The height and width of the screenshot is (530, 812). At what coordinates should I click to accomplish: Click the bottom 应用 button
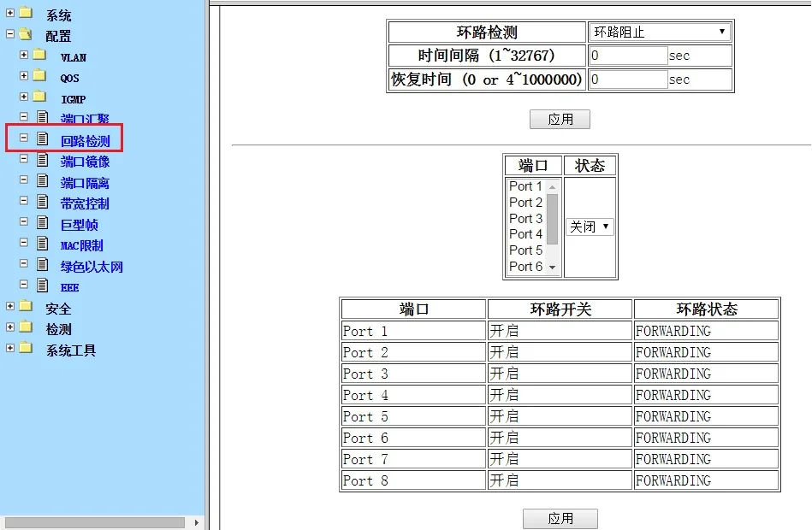[560, 518]
